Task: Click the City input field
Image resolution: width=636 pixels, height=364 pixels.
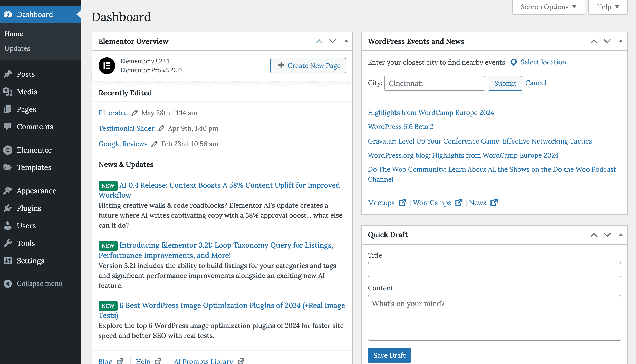Action: [435, 83]
